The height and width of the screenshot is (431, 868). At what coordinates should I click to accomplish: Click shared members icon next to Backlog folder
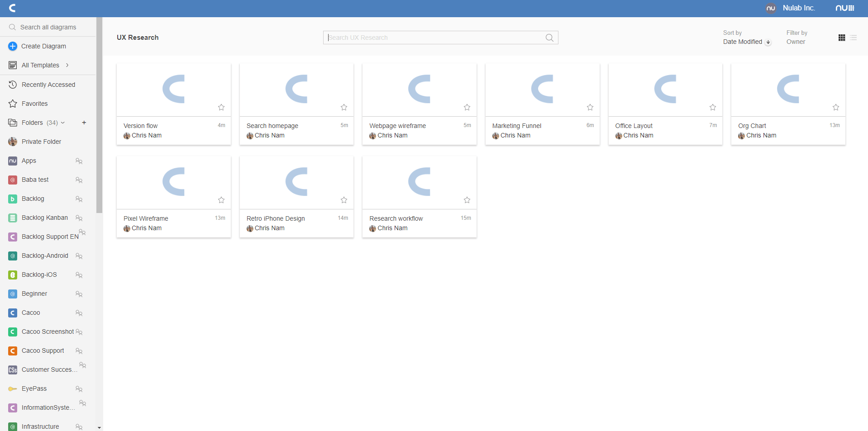79,199
